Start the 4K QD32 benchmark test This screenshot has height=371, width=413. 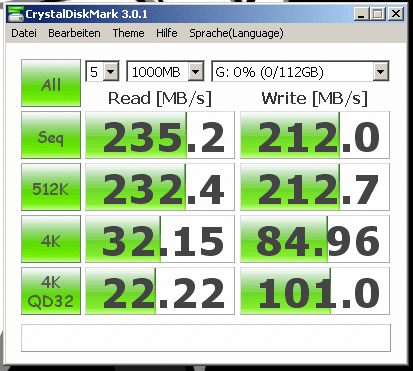[x=51, y=291]
